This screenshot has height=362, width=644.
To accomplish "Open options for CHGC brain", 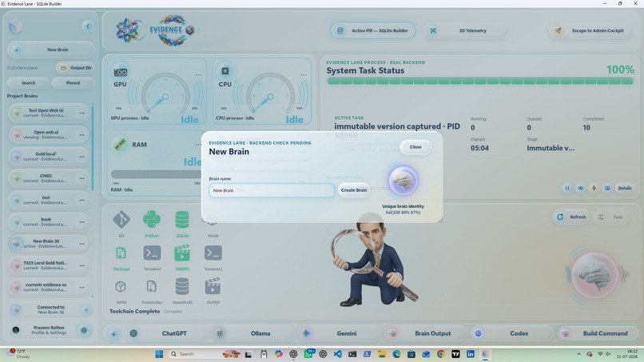I will [x=81, y=178].
